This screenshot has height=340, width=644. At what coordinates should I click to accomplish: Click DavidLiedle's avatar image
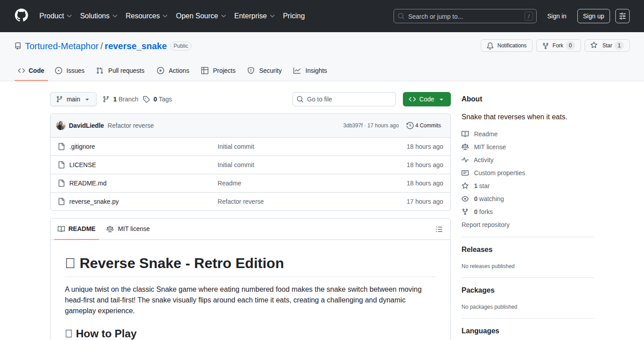point(61,126)
